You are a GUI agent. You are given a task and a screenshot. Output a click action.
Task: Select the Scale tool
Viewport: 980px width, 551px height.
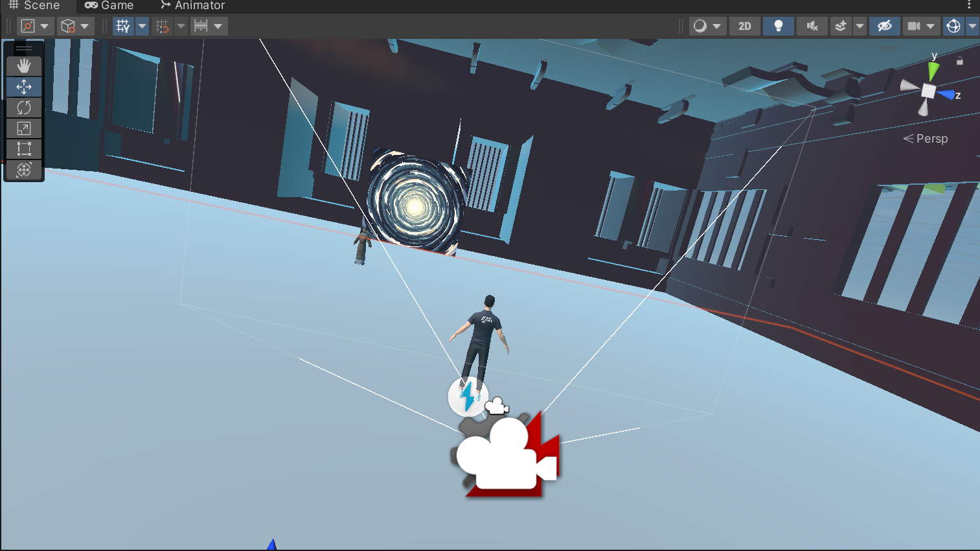[x=24, y=128]
